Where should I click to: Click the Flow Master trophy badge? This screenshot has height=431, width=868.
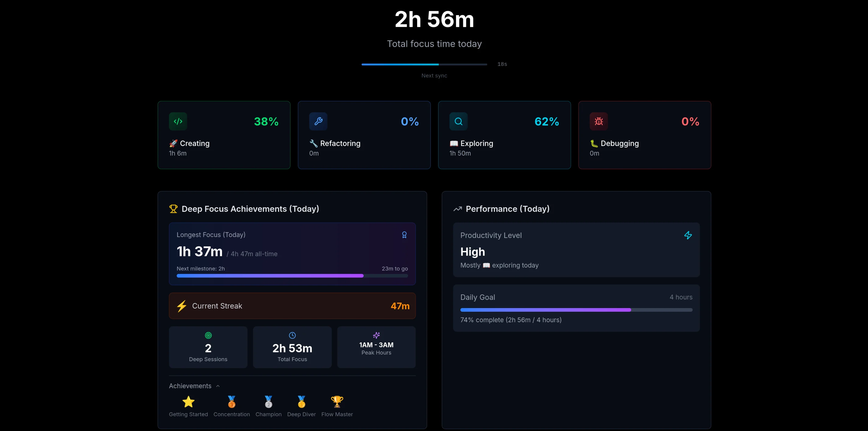click(337, 402)
